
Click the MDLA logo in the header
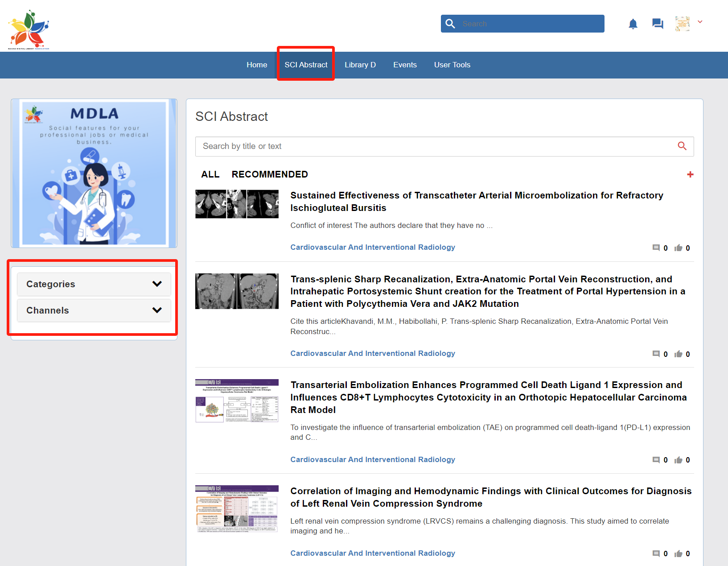click(x=29, y=29)
